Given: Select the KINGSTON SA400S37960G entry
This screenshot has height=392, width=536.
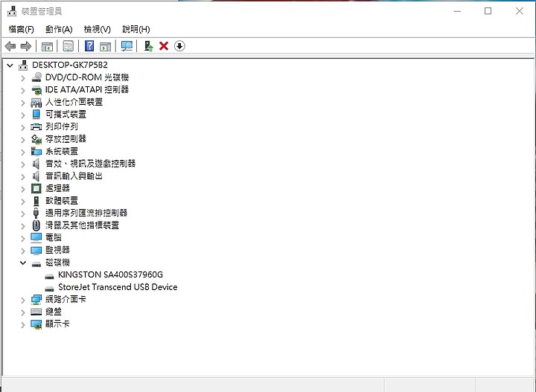Looking at the screenshot, I should [110, 274].
